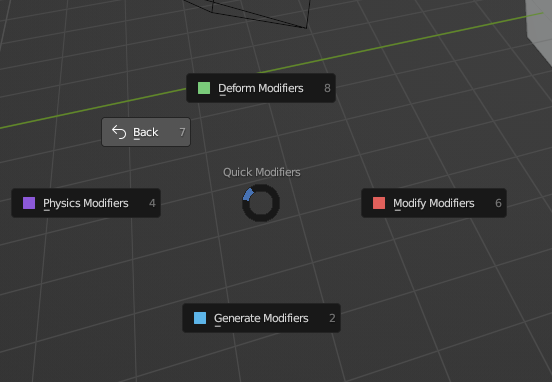Click the Quick Modifiers title label
The height and width of the screenshot is (382, 552).
[x=262, y=172]
